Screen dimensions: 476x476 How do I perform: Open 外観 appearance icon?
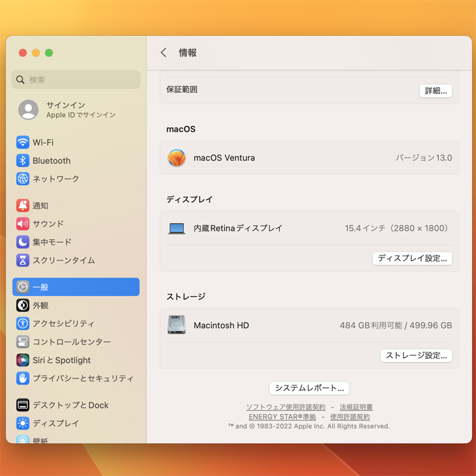[x=22, y=305]
